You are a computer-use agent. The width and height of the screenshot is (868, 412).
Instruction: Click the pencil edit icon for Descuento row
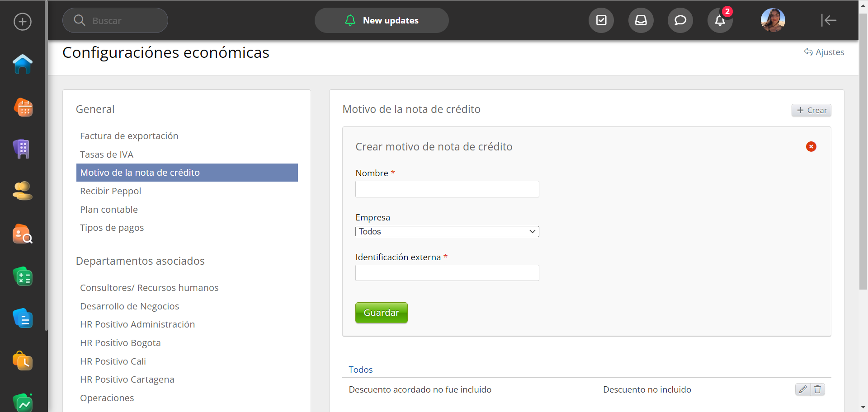pyautogui.click(x=802, y=389)
